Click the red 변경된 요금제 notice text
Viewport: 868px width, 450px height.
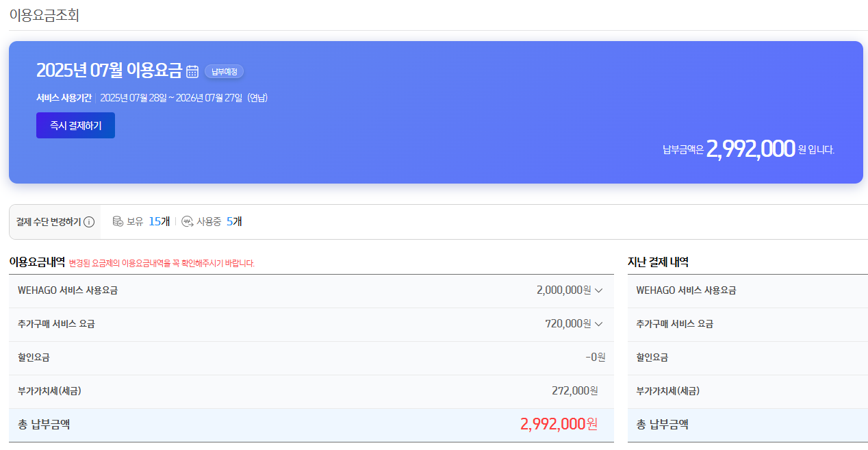[x=162, y=263]
